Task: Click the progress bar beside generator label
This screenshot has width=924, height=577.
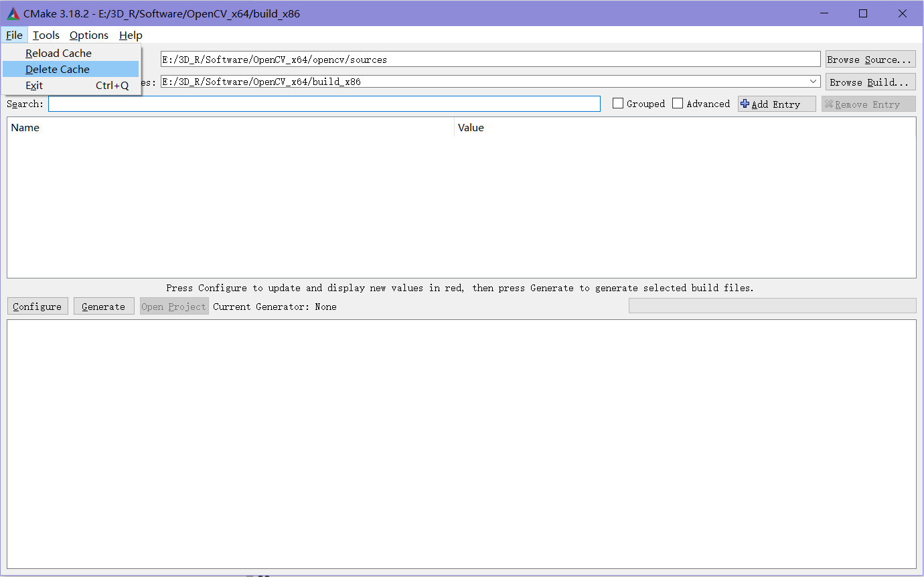Action: (x=772, y=306)
